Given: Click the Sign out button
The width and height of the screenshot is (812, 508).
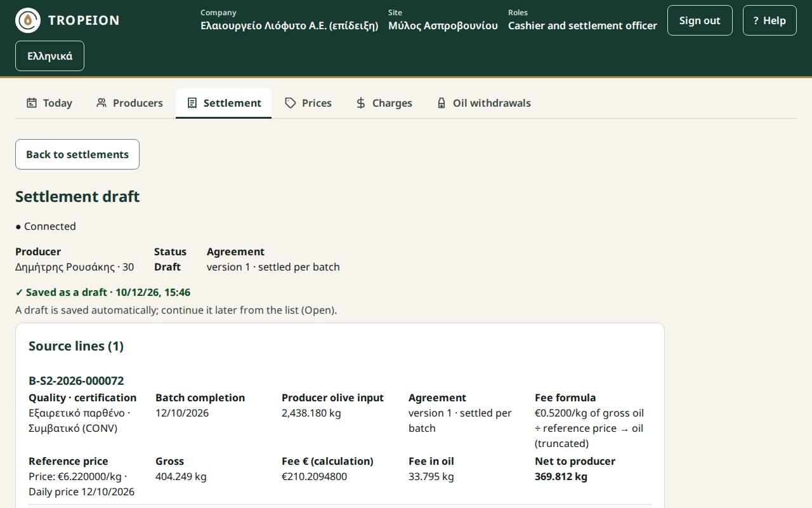Looking at the screenshot, I should [700, 20].
